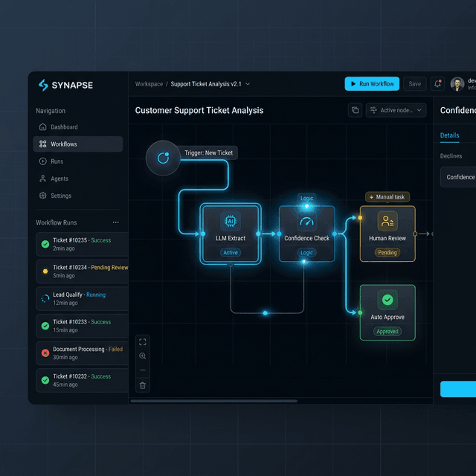This screenshot has width=476, height=476.
Task: Click the Workspace breadcrumb link
Action: coord(149,84)
